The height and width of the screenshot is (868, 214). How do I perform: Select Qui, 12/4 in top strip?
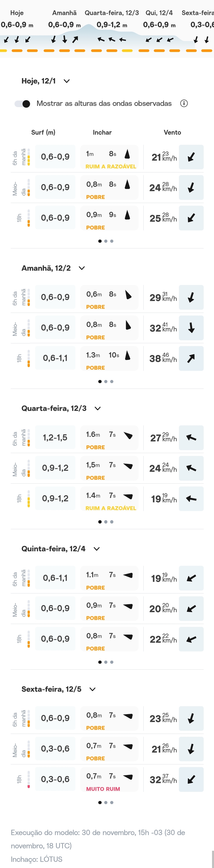[x=159, y=13]
